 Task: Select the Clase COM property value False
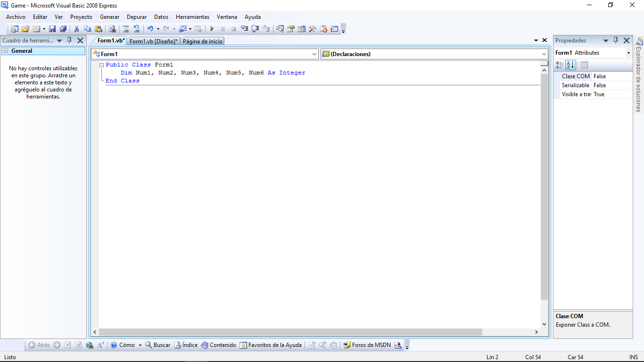(612, 76)
